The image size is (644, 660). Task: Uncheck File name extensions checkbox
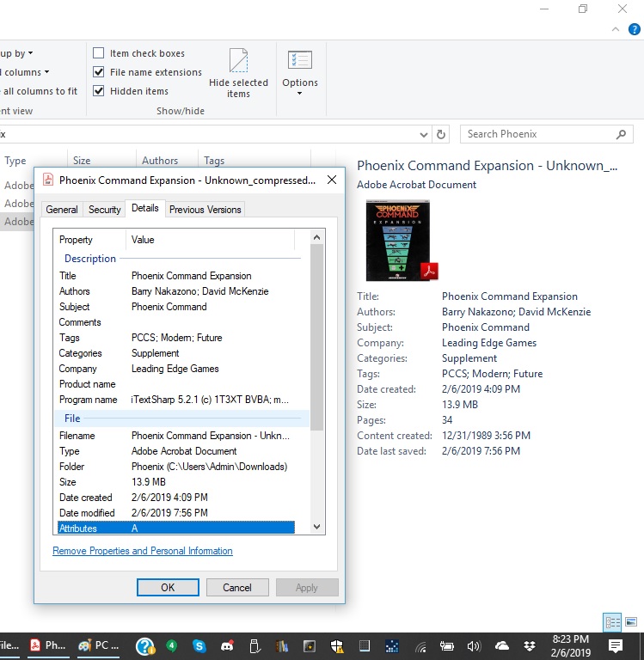tap(99, 72)
